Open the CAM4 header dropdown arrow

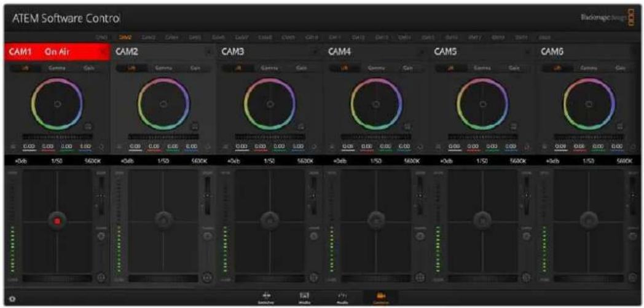pos(422,53)
